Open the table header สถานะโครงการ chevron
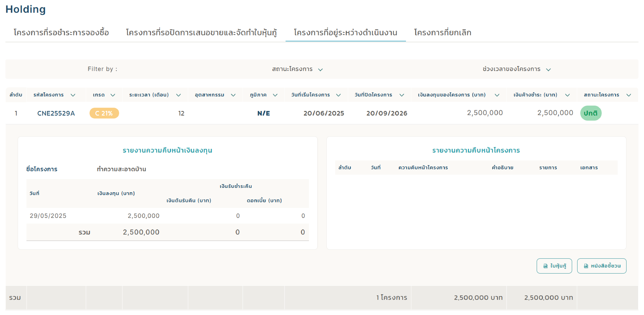 (629, 95)
